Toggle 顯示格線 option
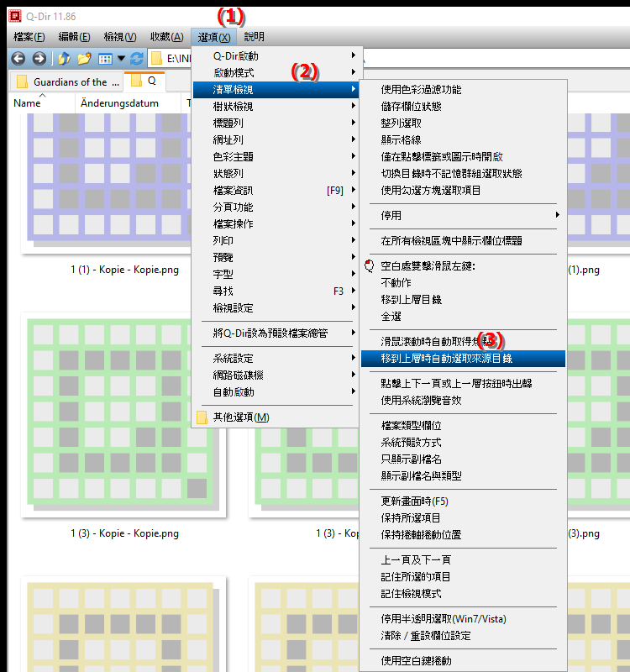Screen dimensions: 630x672 coord(463,140)
